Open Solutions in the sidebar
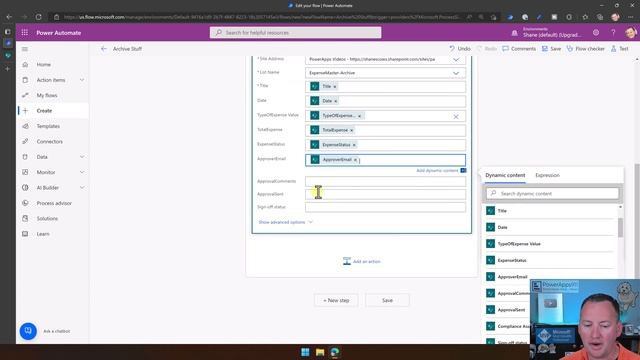This screenshot has height=360, width=640. [x=47, y=218]
